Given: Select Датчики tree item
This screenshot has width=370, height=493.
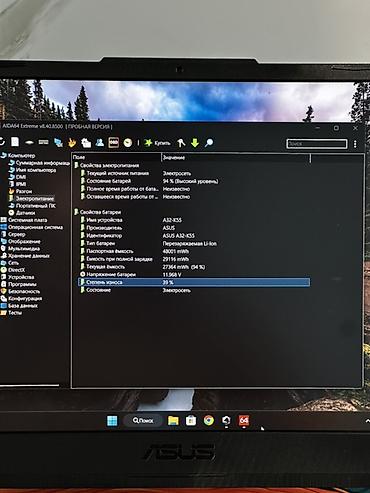Looking at the screenshot, I should point(22,213).
